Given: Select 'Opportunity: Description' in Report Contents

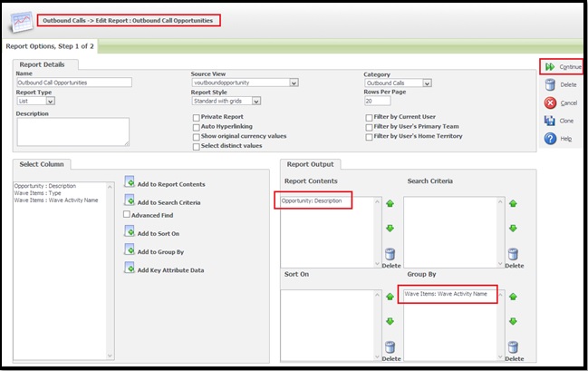Looking at the screenshot, I should (x=312, y=200).
